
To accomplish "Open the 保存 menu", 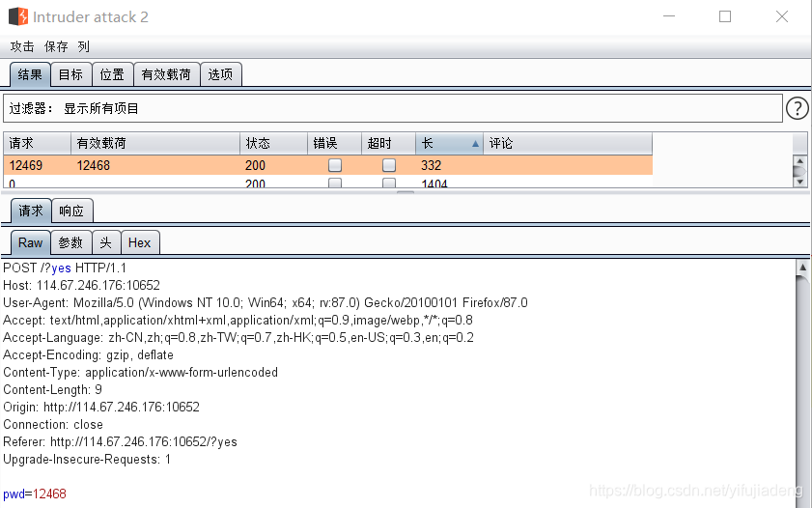I will [56, 46].
